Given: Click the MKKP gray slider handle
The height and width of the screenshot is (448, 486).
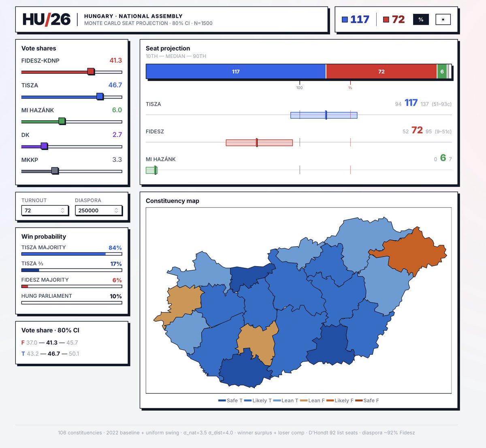Looking at the screenshot, I should [55, 171].
